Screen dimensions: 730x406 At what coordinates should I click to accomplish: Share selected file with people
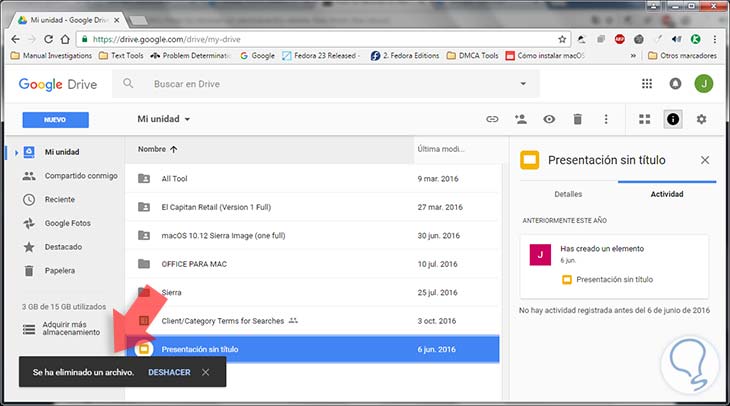click(x=520, y=119)
